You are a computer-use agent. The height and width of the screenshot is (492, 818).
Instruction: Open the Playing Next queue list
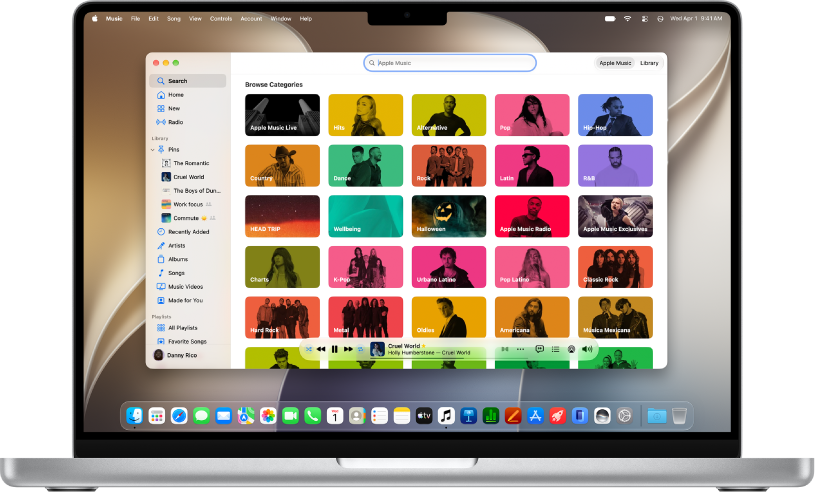tap(556, 349)
